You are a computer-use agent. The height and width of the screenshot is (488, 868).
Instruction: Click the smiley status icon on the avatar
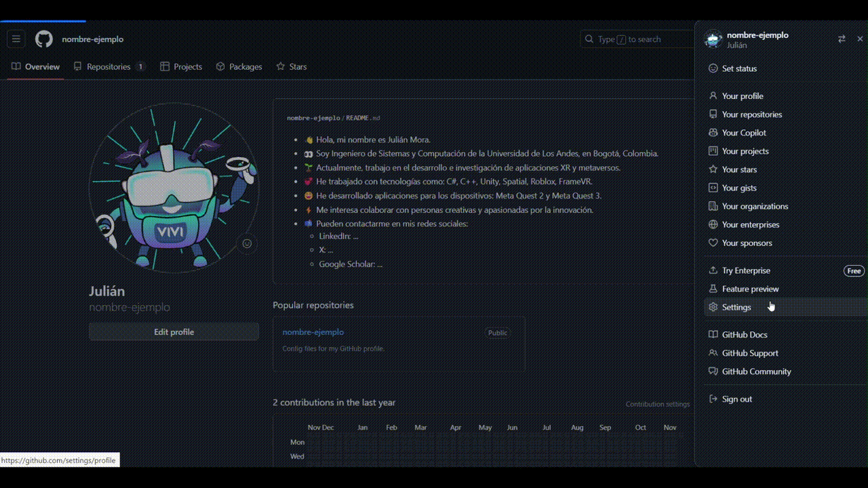pos(246,243)
